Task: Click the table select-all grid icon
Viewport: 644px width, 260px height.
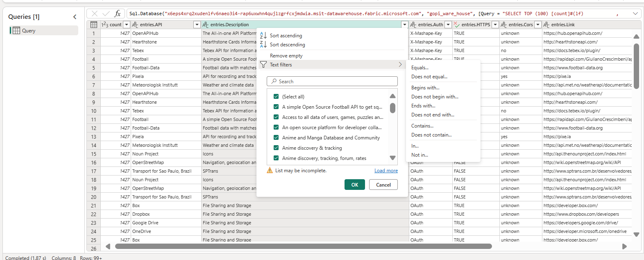Action: point(94,25)
